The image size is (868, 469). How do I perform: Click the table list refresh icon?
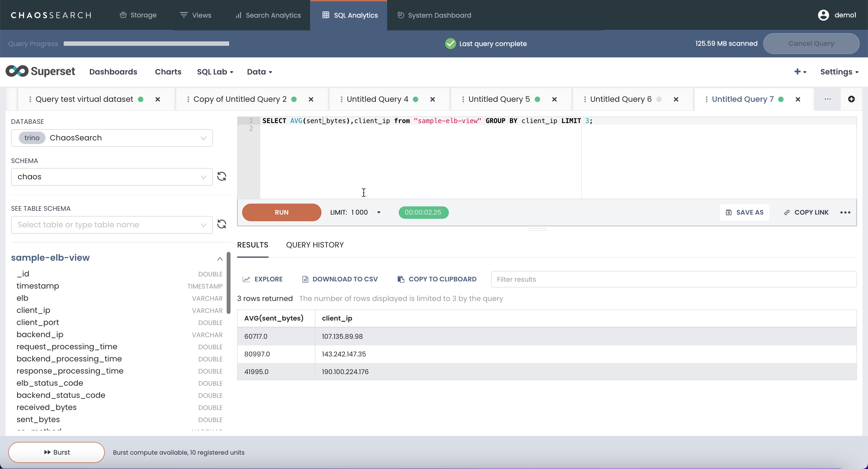(x=221, y=224)
